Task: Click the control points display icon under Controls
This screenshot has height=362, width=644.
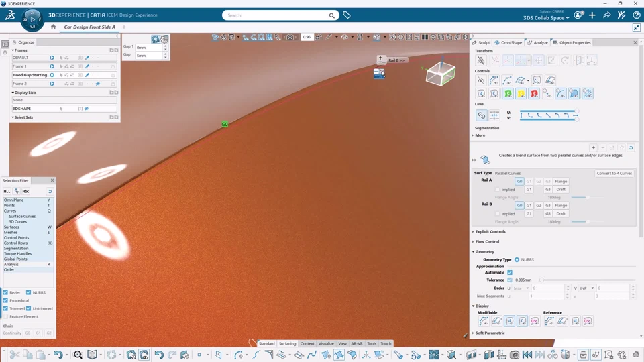Action: coord(494,80)
